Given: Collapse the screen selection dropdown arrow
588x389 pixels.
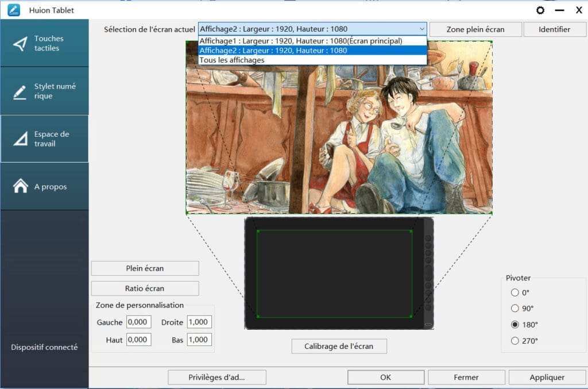Looking at the screenshot, I should pyautogui.click(x=422, y=29).
